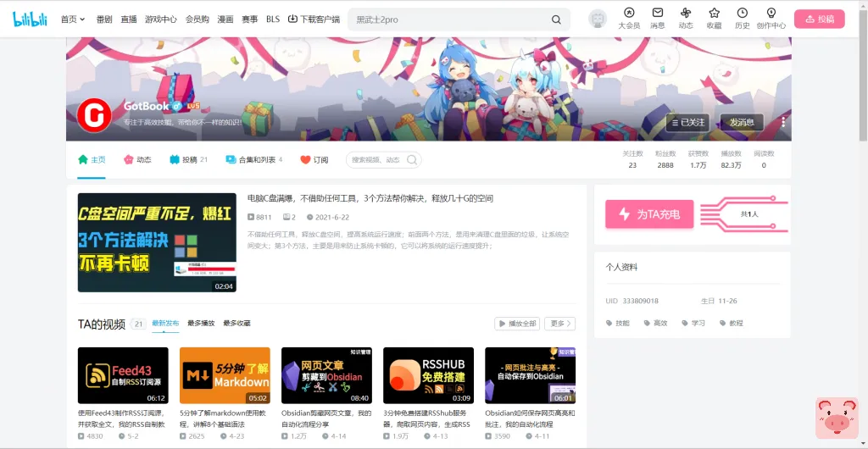Image resolution: width=868 pixels, height=449 pixels.
Task: Click the 学习 tag
Action: (693, 323)
